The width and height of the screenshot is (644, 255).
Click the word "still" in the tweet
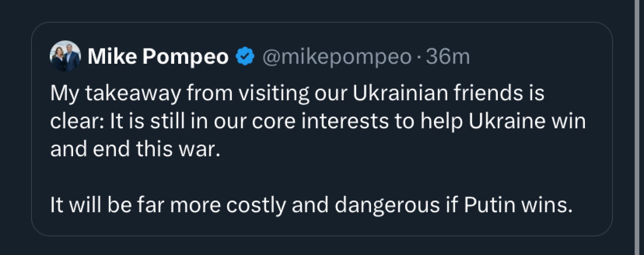point(162,122)
